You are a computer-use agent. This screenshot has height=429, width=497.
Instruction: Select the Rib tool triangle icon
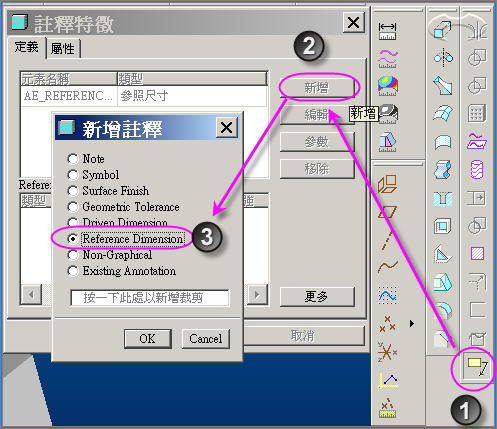point(443,254)
